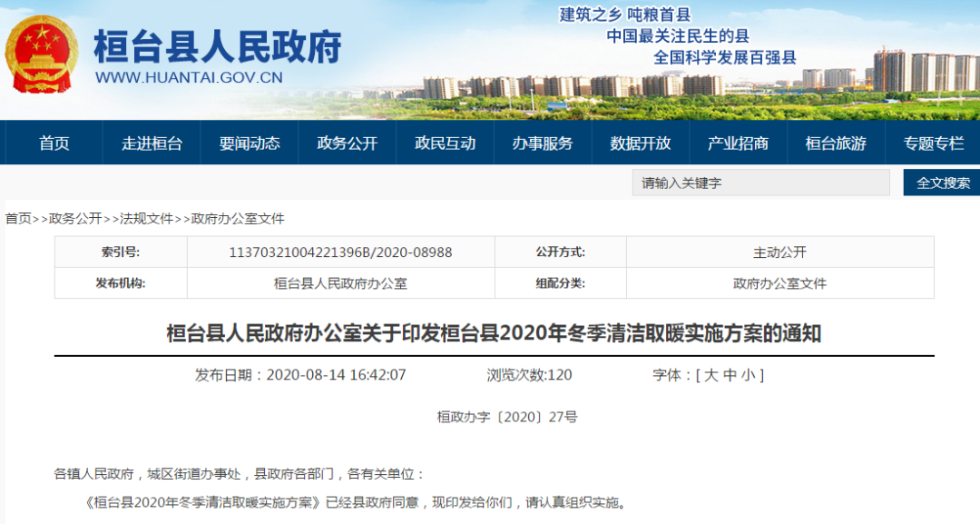The width and height of the screenshot is (980, 524).
Task: Click the 主动公开 table cell
Action: 780,252
